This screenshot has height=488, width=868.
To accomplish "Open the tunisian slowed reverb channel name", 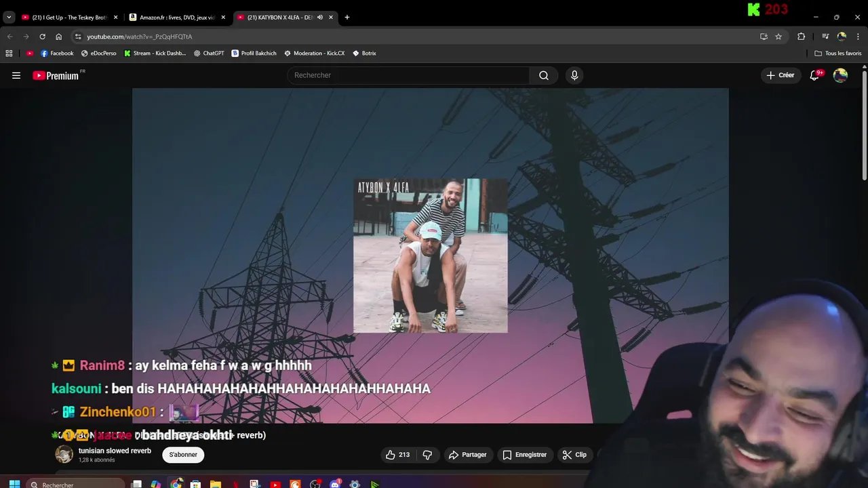I will click(x=115, y=451).
